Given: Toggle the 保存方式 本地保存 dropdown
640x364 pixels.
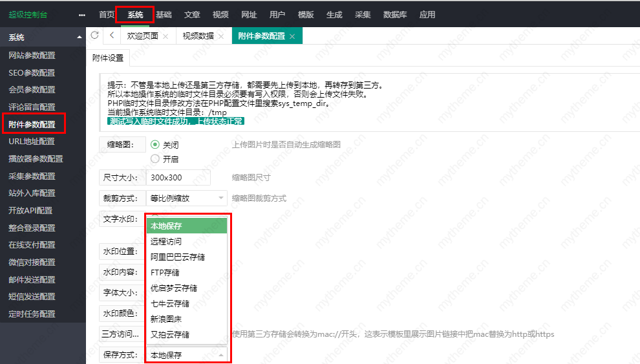Looking at the screenshot, I should 186,355.
